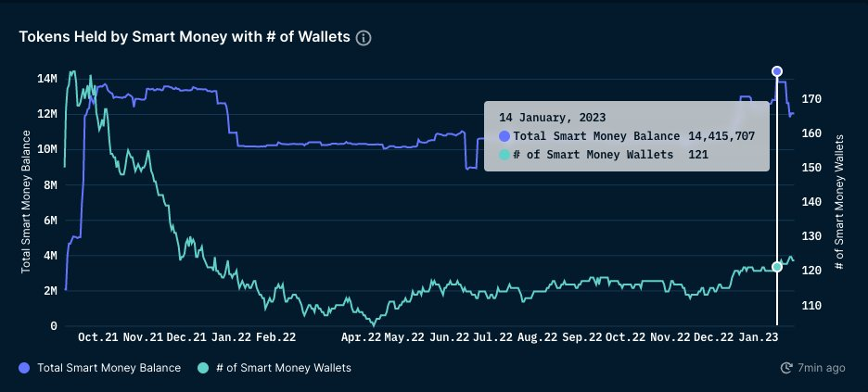This screenshot has width=868, height=392.
Task: Click the '14 January, 2023' tooltip date
Action: (552, 117)
